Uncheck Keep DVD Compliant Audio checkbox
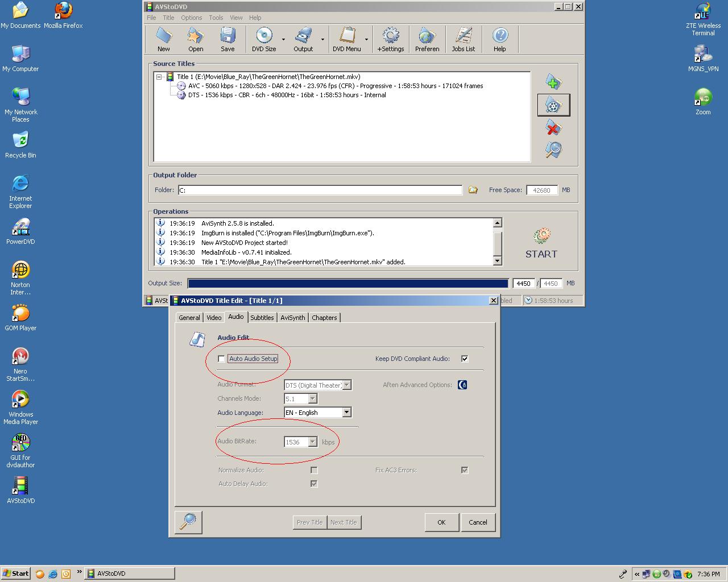Image resolution: width=728 pixels, height=582 pixels. (x=465, y=359)
